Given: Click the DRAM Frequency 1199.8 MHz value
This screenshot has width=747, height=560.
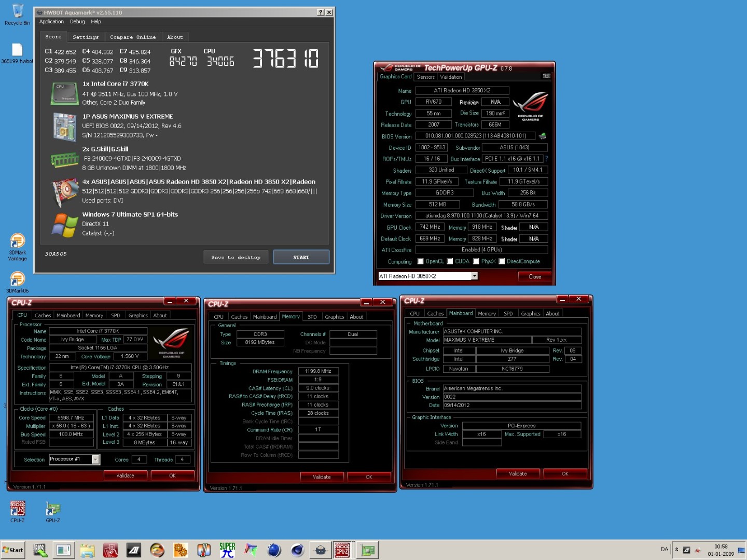Looking at the screenshot, I should coord(318,371).
